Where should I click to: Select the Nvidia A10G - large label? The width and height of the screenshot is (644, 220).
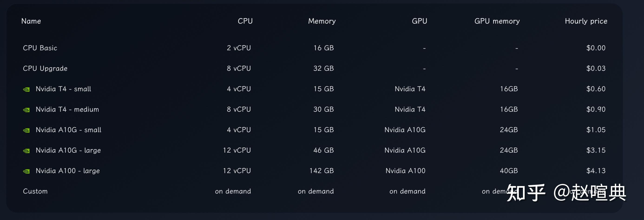(x=68, y=150)
